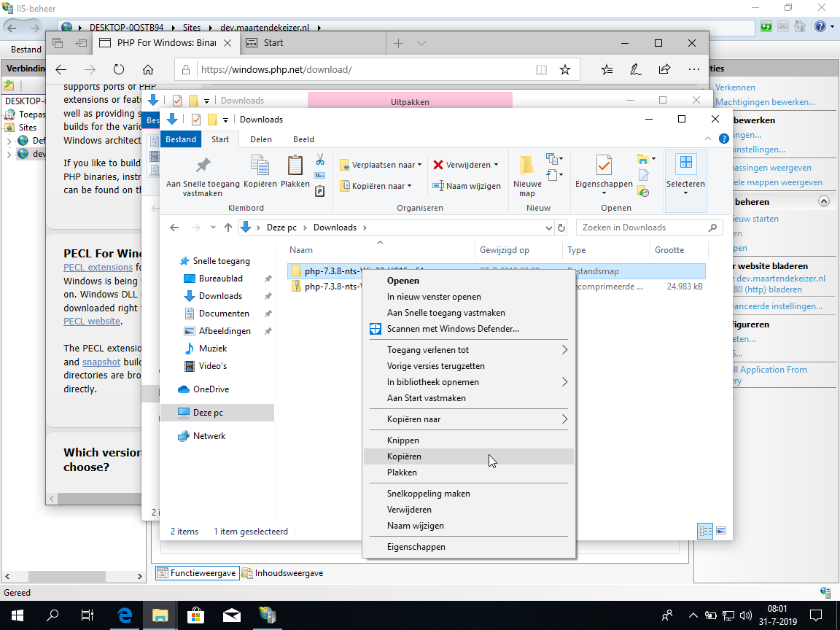This screenshot has width=840, height=630.
Task: Open the Verplaatsen naar dropdown
Action: 381,165
